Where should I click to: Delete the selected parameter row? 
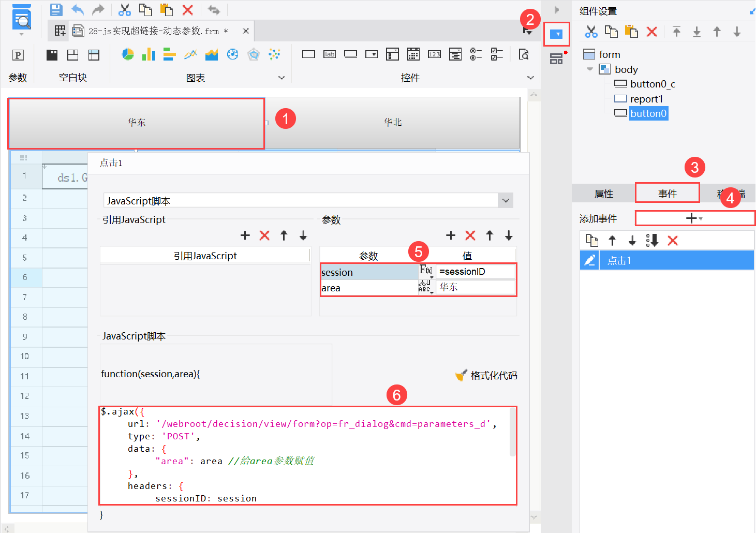pyautogui.click(x=470, y=235)
